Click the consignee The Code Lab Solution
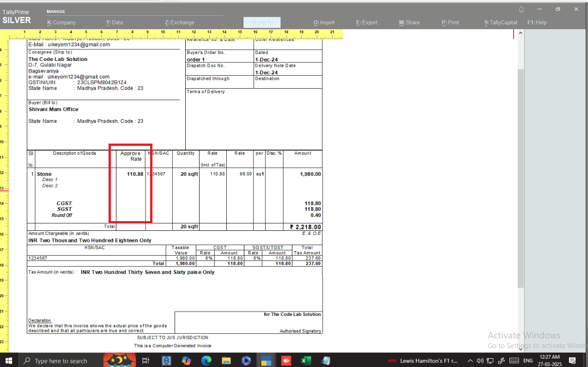The image size is (588, 367). pyautogui.click(x=58, y=59)
